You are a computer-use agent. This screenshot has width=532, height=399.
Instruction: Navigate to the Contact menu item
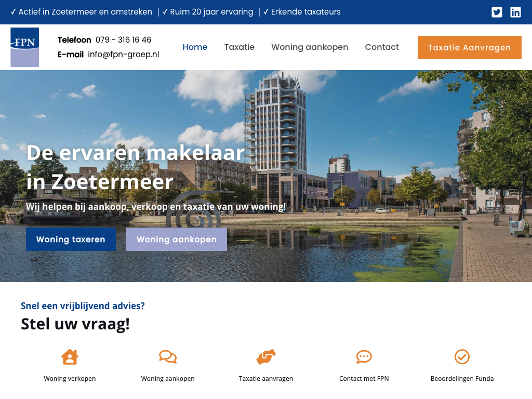tap(382, 47)
